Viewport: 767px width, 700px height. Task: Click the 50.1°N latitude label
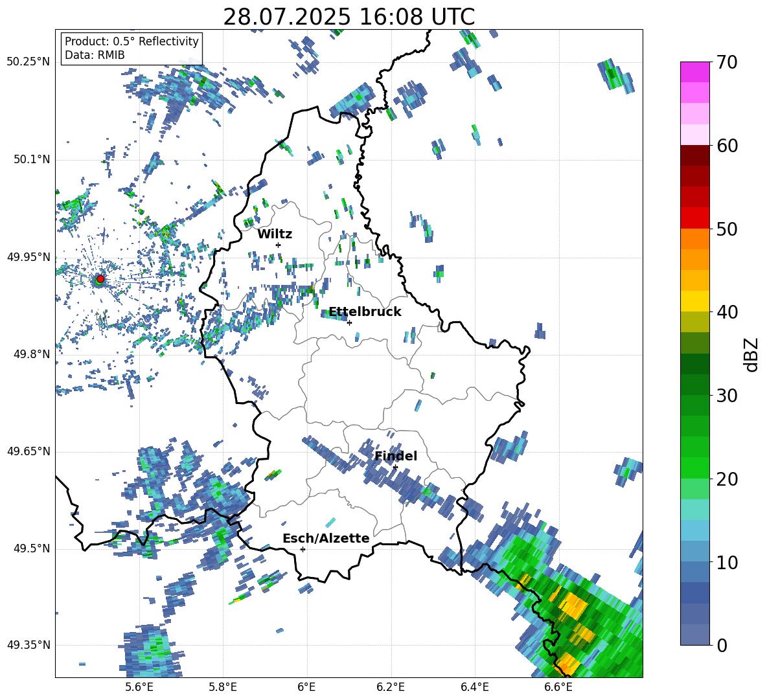coord(31,159)
